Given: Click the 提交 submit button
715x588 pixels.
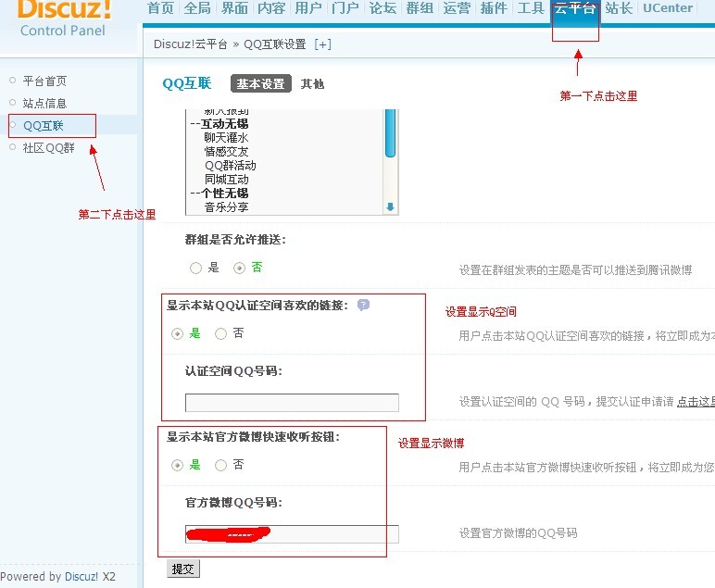Looking at the screenshot, I should 183,569.
